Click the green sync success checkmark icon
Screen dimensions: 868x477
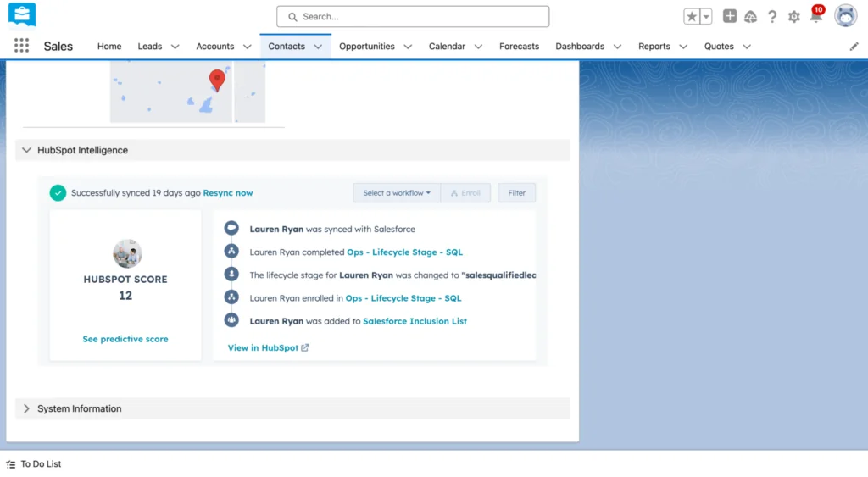(58, 192)
